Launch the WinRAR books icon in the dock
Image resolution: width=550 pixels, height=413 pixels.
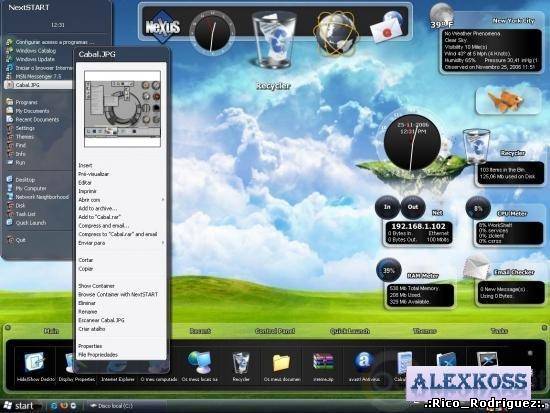323,362
